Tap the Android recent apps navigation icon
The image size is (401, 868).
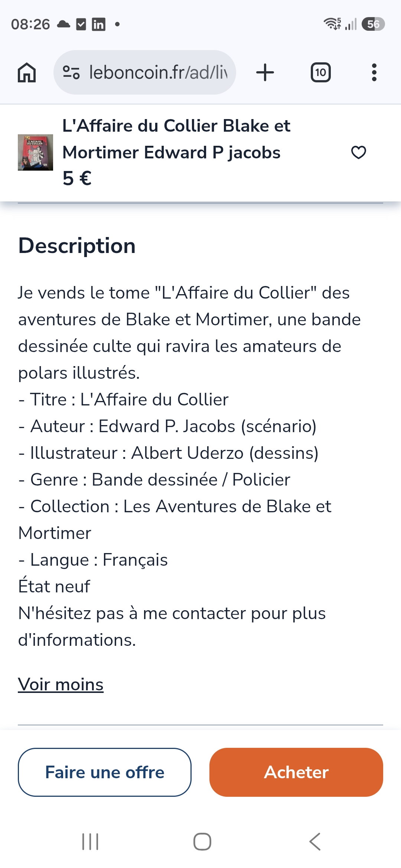[90, 842]
